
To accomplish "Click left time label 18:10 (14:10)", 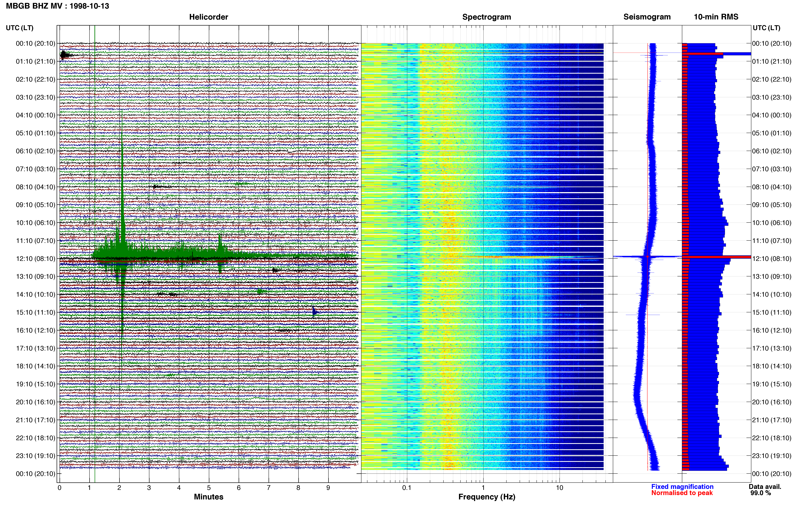I will (x=35, y=366).
